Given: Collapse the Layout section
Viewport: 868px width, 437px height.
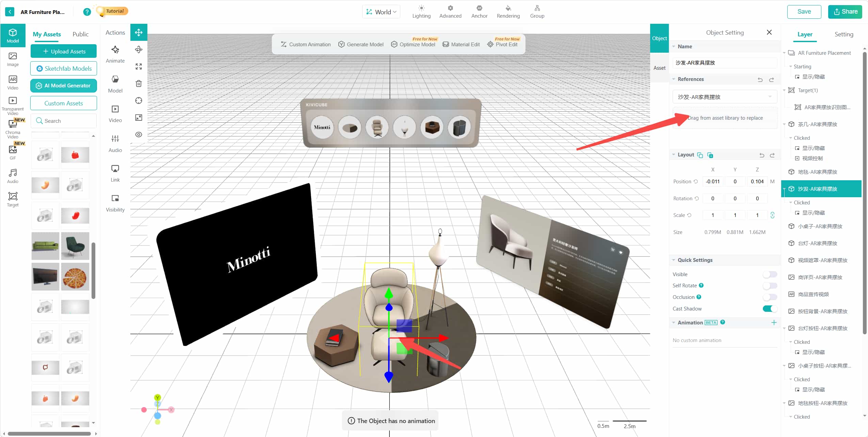Looking at the screenshot, I should [x=674, y=155].
